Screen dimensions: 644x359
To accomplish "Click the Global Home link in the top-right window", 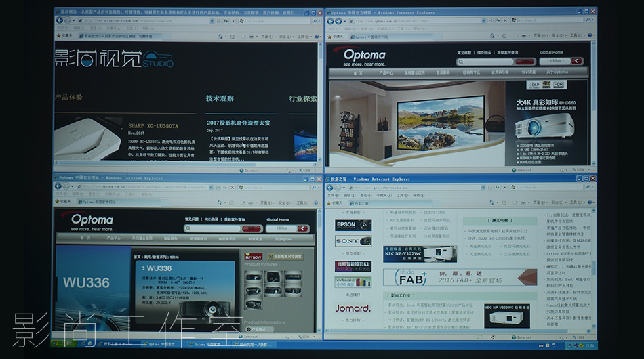I will point(551,52).
